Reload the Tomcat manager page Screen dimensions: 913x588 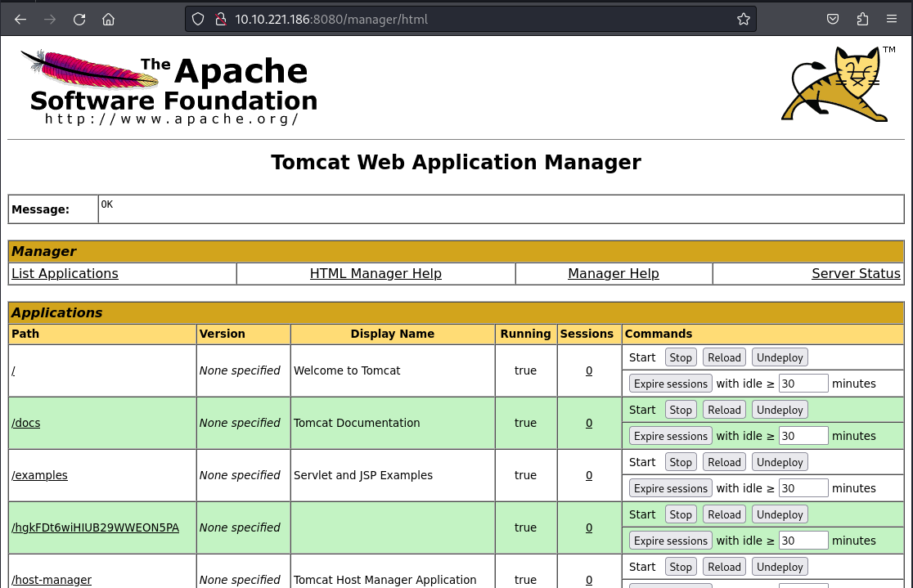(79, 19)
